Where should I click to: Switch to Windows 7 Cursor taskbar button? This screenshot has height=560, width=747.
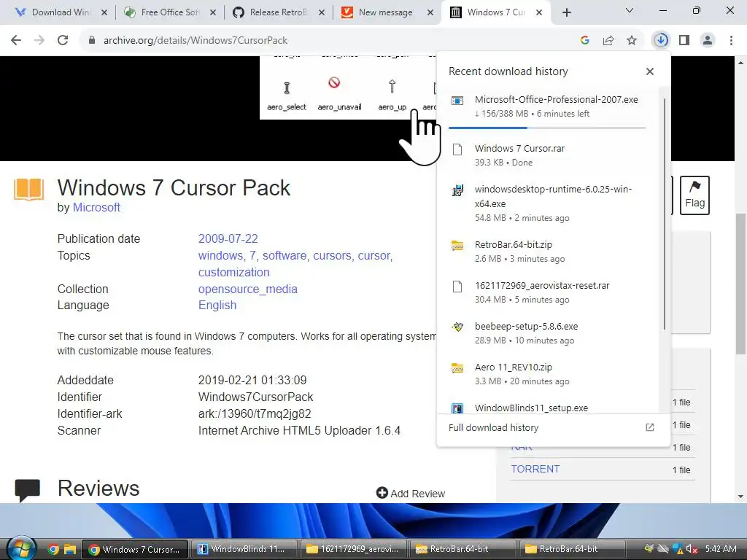[135, 549]
